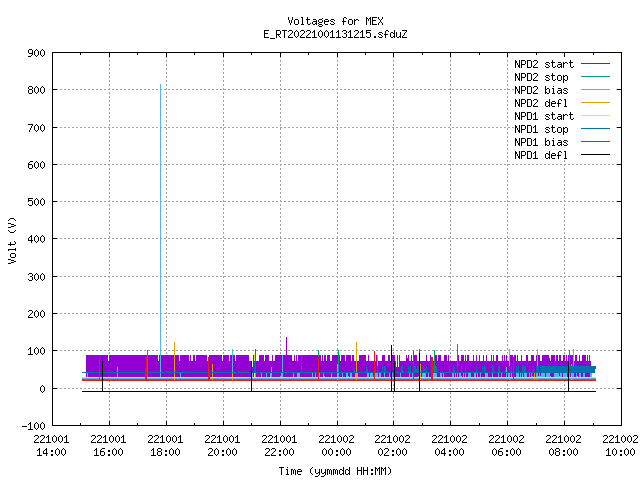The image size is (640, 480).
Task: Click the 221001 14:00 x-axis label
Action: point(51,446)
